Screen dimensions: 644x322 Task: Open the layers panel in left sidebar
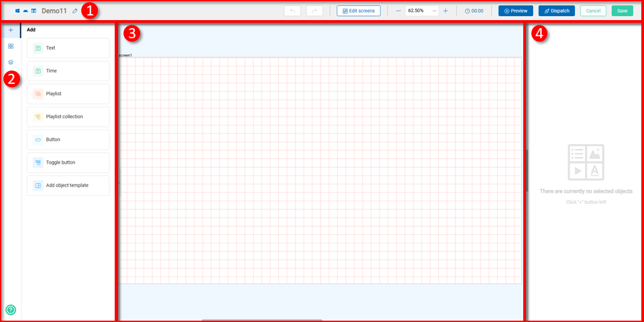point(11,62)
